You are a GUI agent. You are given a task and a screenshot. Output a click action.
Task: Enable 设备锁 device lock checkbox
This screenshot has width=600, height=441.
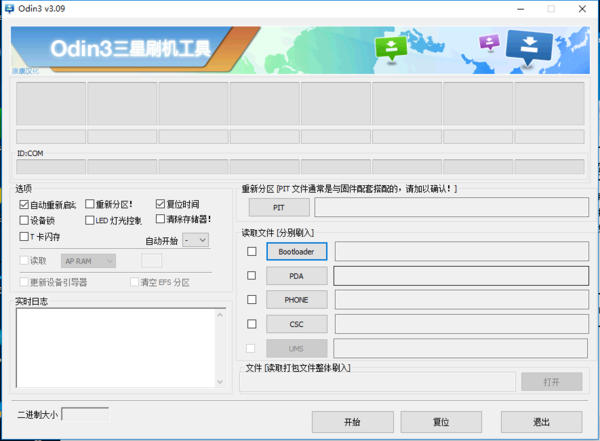24,220
